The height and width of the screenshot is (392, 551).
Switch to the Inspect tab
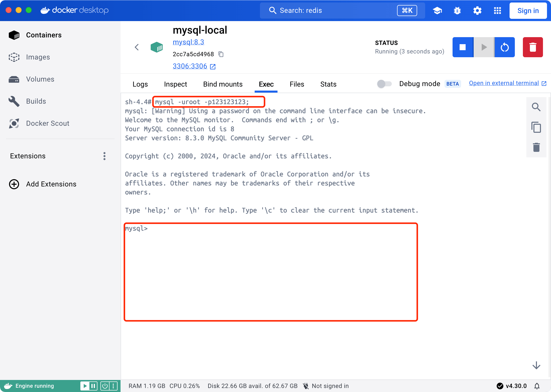coord(176,84)
